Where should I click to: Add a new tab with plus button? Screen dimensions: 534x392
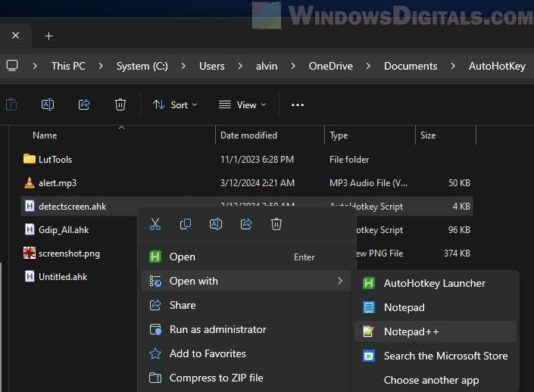[48, 36]
